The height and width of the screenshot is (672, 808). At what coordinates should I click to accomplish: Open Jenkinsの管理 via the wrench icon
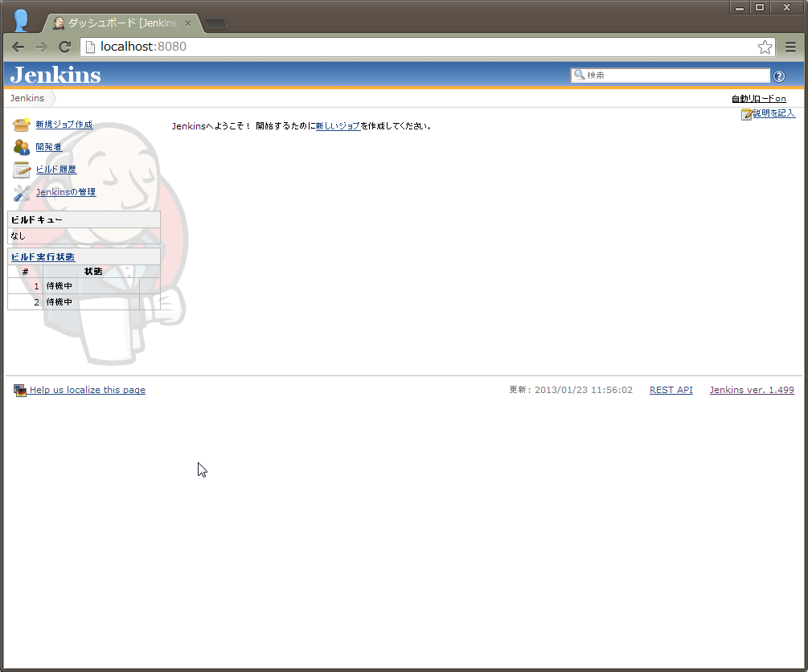point(21,191)
